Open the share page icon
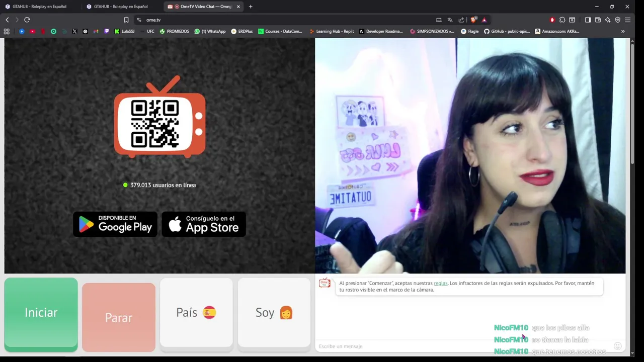 point(461,20)
